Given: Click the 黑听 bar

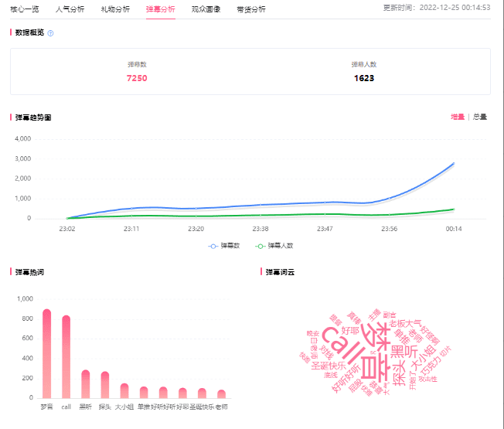Looking at the screenshot, I should [x=86, y=384].
